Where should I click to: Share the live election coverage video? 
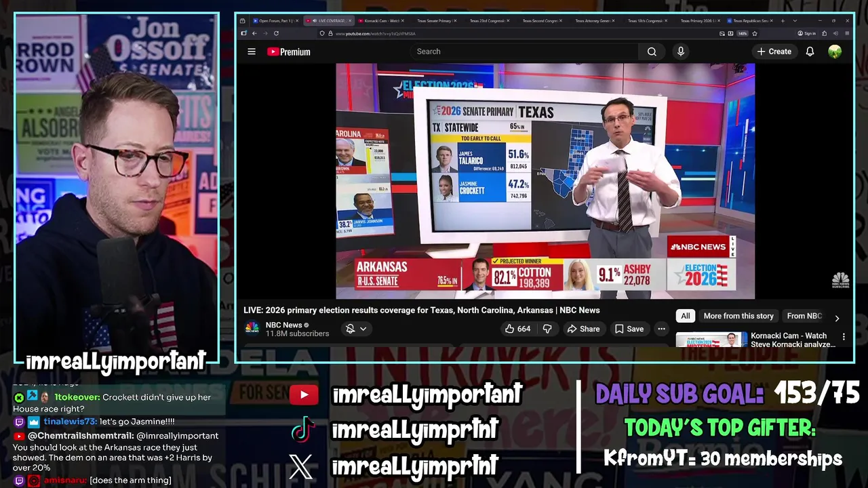click(x=583, y=329)
